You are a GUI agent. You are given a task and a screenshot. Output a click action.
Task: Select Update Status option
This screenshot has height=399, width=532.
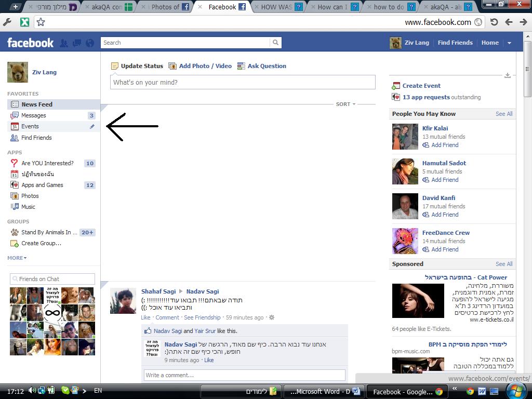[x=137, y=66]
